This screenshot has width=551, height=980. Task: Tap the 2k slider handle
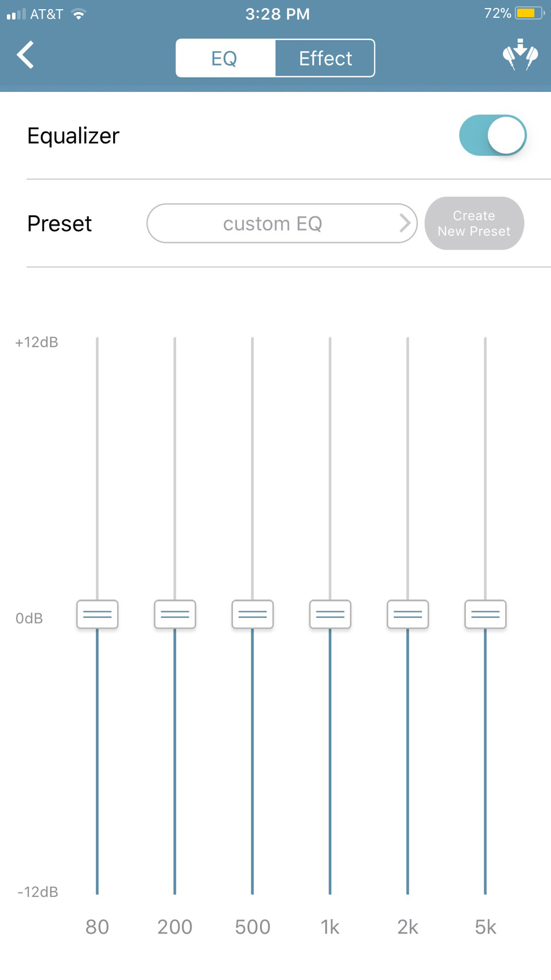(408, 614)
